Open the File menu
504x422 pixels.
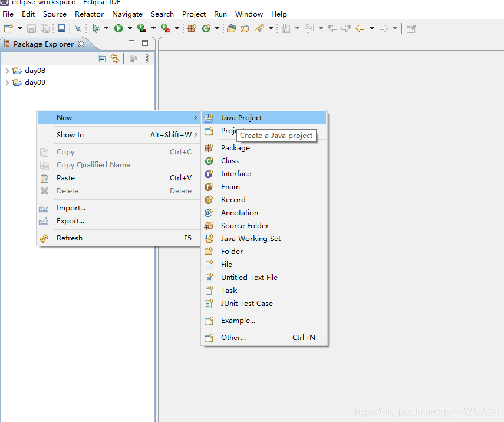8,14
